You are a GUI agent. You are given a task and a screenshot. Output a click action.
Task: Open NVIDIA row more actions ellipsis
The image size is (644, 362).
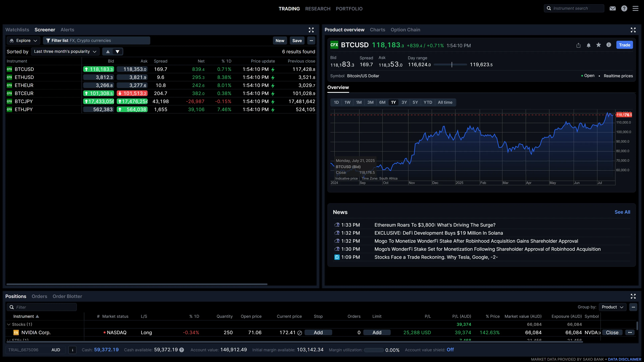pos(630,332)
